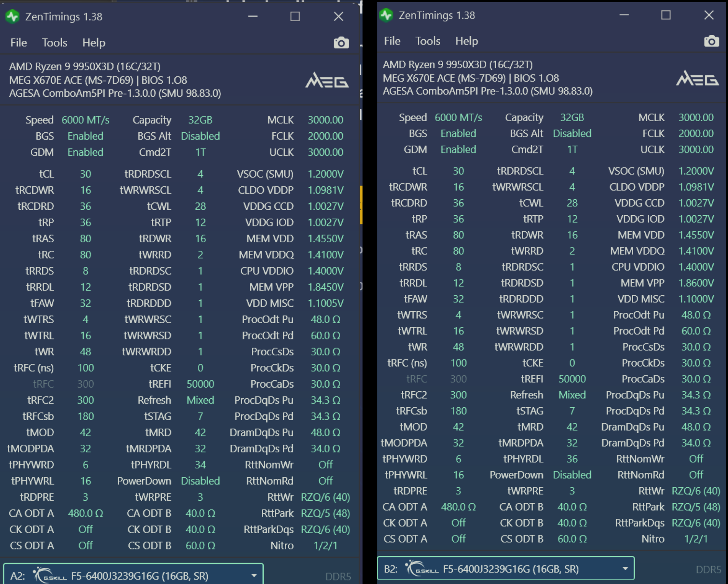728x584 pixels.
Task: Take screenshot with camera icon in left window
Action: pos(341,43)
